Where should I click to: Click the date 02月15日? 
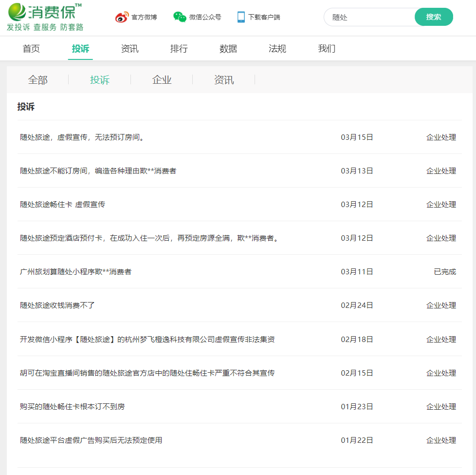click(x=357, y=373)
